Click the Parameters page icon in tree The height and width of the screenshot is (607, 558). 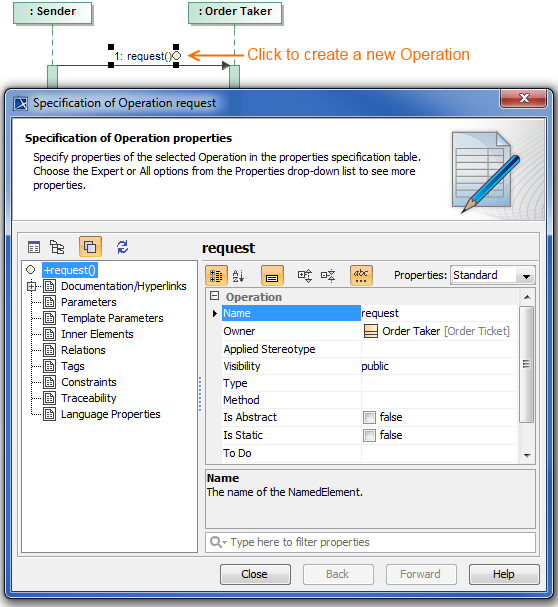[49, 302]
